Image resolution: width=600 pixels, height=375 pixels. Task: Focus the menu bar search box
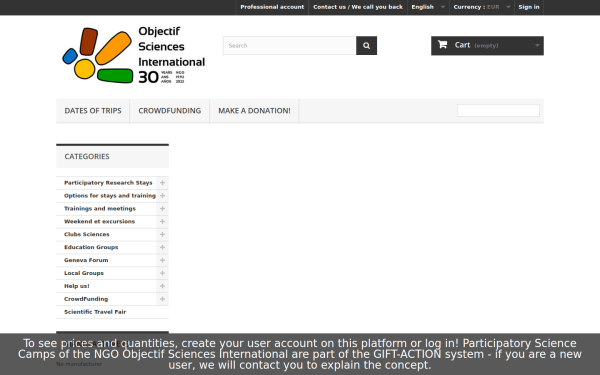pos(498,111)
